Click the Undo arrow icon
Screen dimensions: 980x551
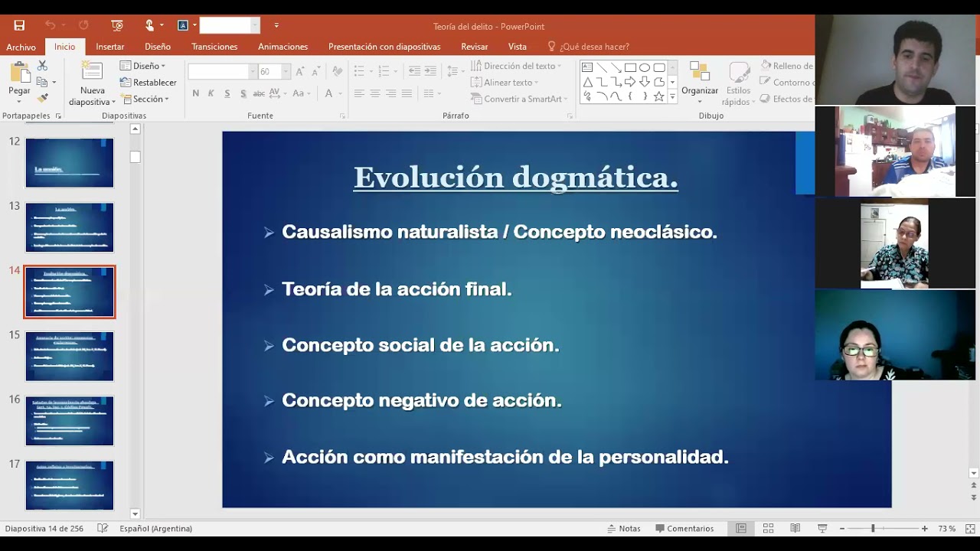pyautogui.click(x=50, y=25)
